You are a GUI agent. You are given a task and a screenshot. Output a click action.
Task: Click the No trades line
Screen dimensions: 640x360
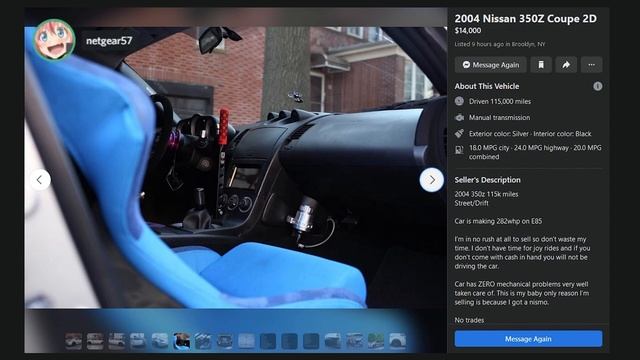click(x=469, y=320)
